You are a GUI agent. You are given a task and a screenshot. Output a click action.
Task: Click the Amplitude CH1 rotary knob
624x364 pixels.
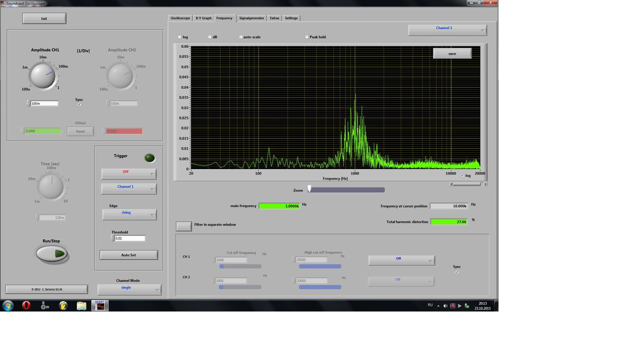[43, 76]
